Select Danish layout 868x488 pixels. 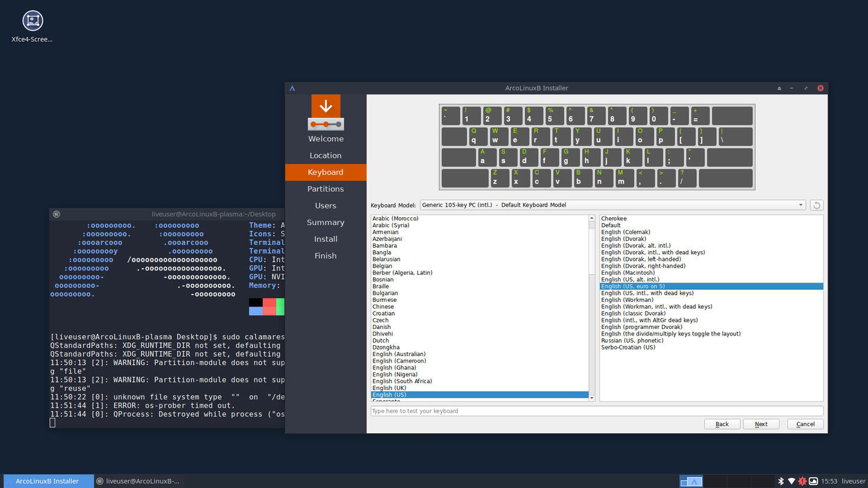click(480, 327)
